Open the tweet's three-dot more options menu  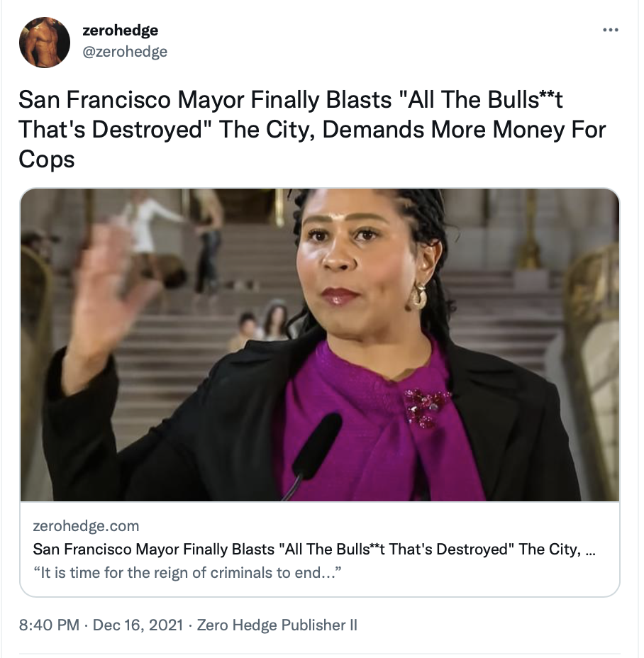tap(610, 30)
